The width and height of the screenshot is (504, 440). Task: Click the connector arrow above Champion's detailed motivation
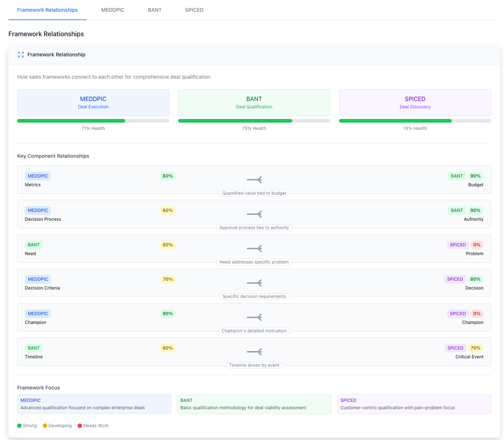click(x=254, y=317)
